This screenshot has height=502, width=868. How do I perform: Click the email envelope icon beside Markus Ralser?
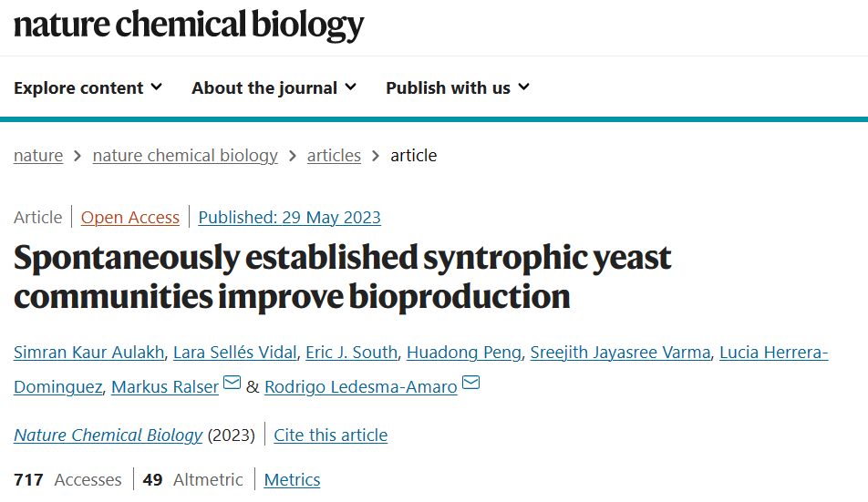pyautogui.click(x=232, y=382)
